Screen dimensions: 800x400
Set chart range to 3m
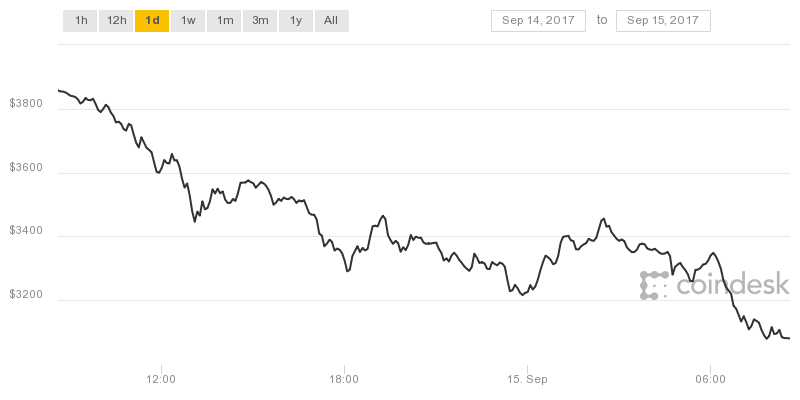click(x=260, y=21)
